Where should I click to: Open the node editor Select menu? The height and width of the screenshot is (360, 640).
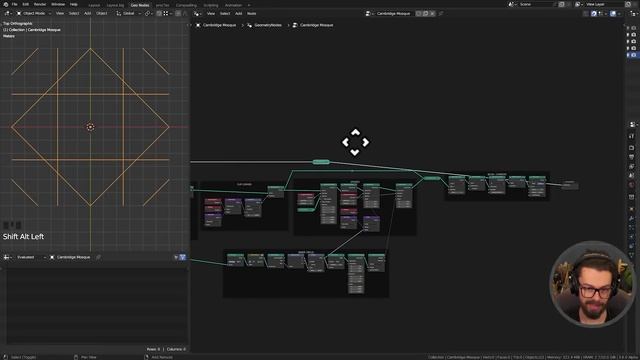[x=225, y=13]
